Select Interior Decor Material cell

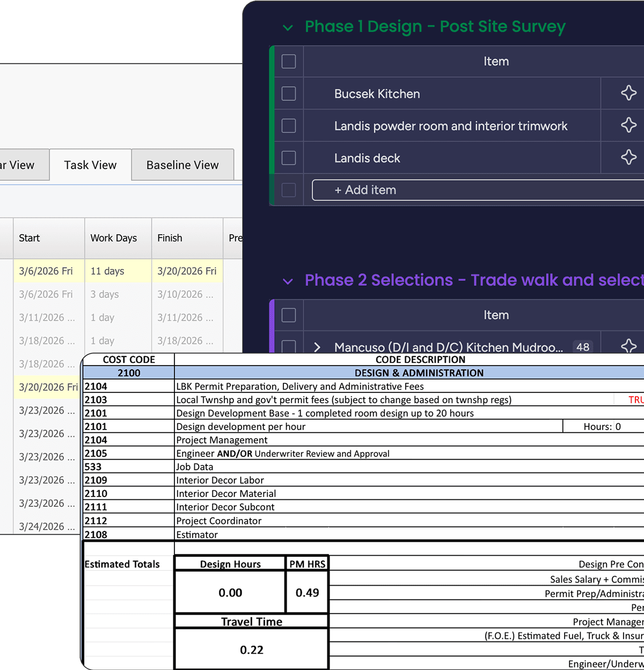[409, 493]
